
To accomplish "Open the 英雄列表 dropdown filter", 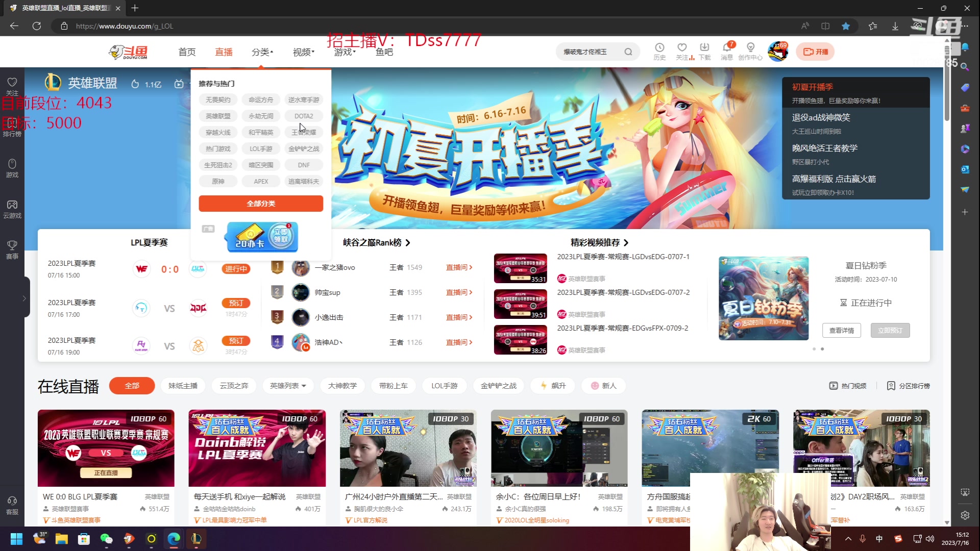I will click(288, 386).
